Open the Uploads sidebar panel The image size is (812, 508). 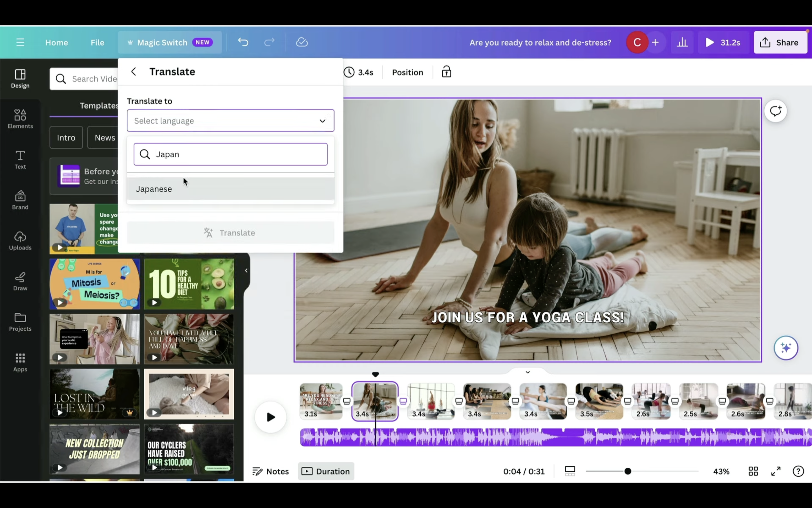click(x=20, y=240)
